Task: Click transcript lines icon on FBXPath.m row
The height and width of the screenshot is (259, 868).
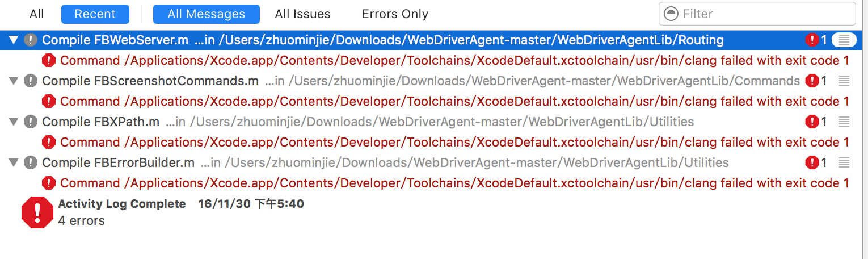Action: tap(844, 122)
